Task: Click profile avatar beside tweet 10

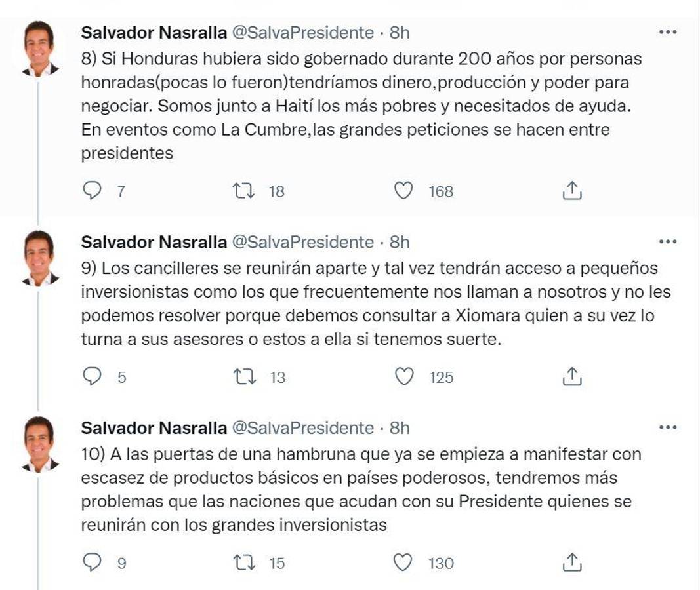Action: [x=39, y=444]
